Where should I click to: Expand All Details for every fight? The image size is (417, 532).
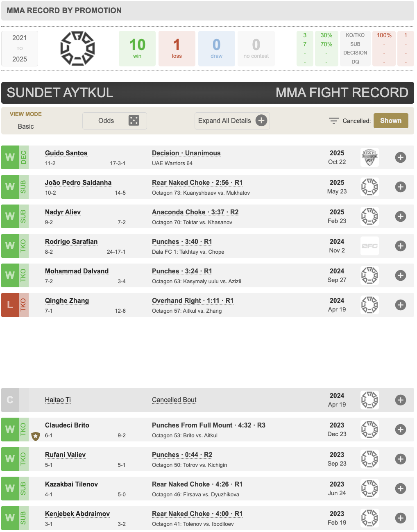tap(232, 120)
